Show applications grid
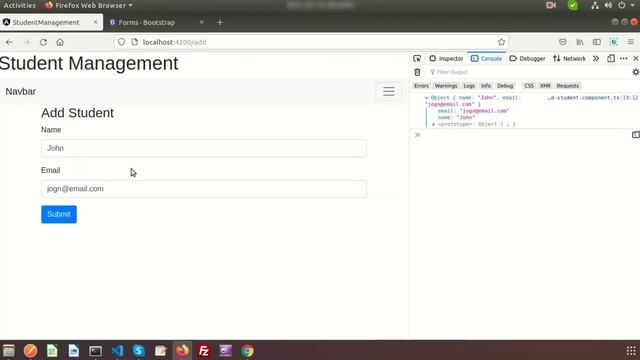This screenshot has width=640, height=360. 631,351
